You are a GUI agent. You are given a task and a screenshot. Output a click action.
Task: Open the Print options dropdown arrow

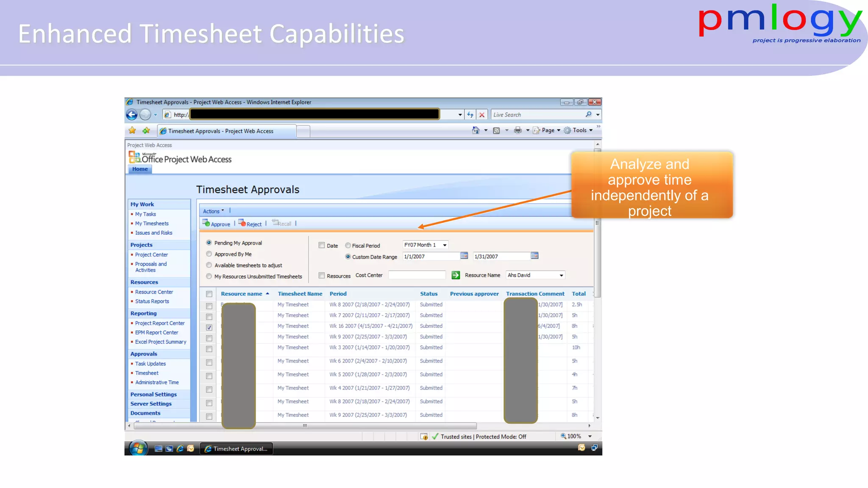[528, 130]
